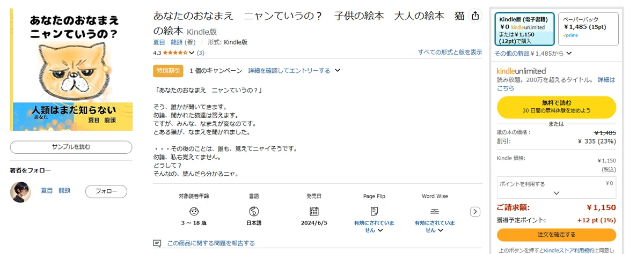
Task: Click '詳細を確認してエントリーする' link
Action: tap(289, 71)
